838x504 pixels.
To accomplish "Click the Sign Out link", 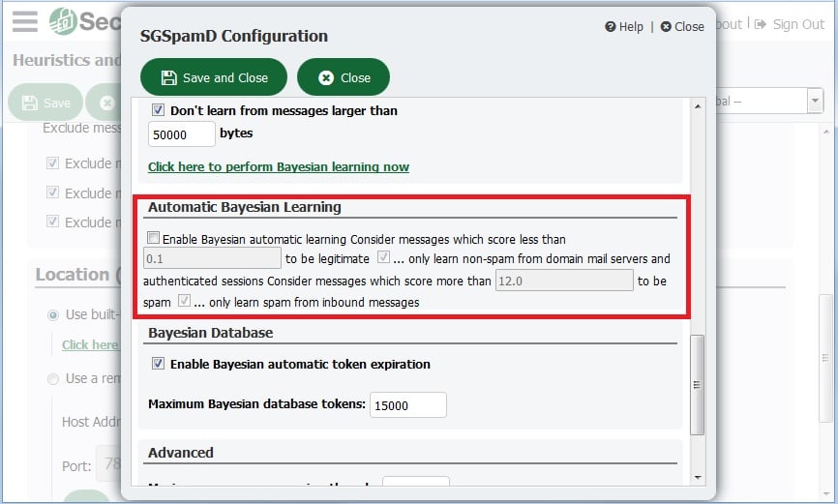I will [790, 24].
